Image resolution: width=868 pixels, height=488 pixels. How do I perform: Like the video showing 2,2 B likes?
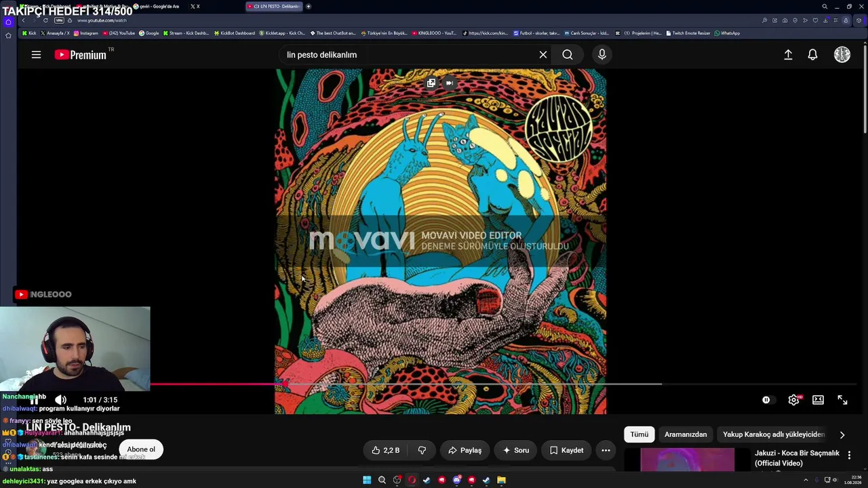coord(385,450)
